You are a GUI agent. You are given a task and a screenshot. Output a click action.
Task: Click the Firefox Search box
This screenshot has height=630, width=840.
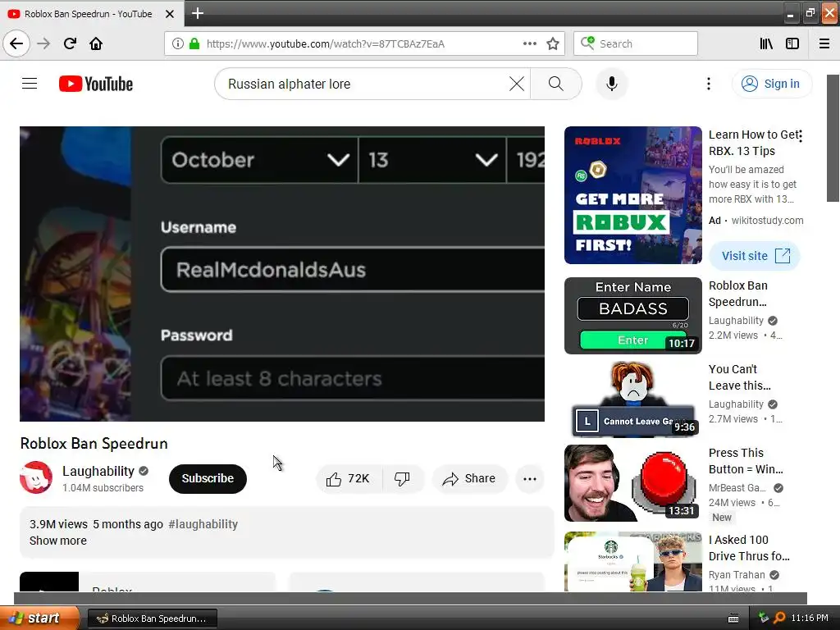636,43
